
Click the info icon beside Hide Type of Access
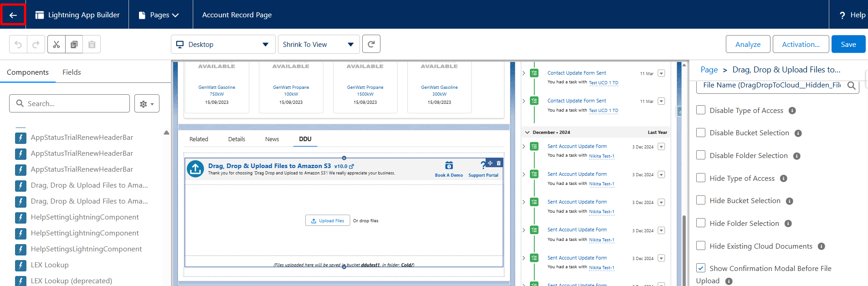pos(784,179)
